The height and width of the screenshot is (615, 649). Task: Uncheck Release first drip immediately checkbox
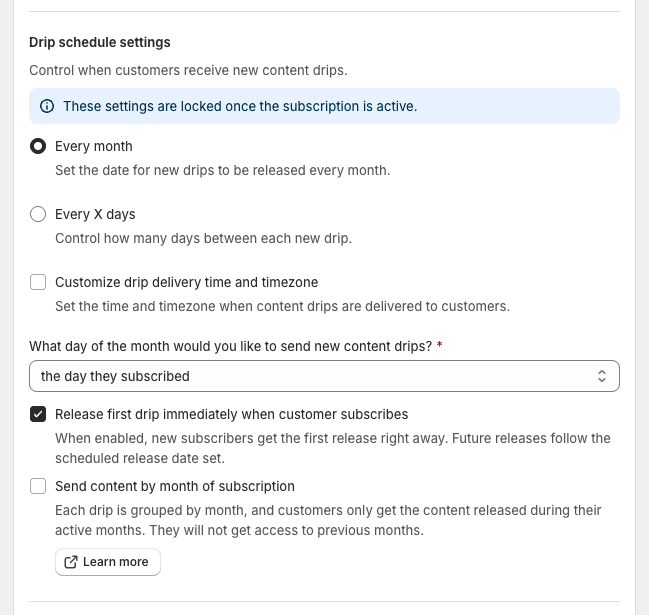[38, 414]
